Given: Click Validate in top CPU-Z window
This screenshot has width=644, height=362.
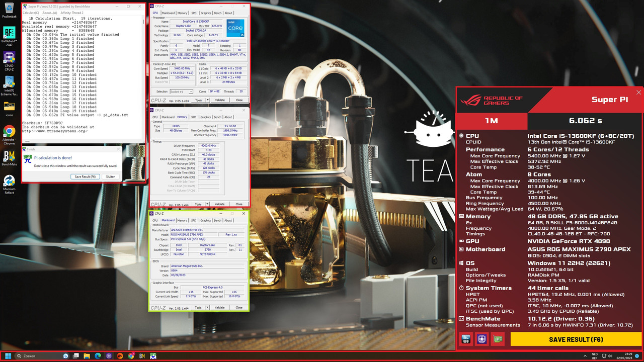Looking at the screenshot, I should pos(220,100).
